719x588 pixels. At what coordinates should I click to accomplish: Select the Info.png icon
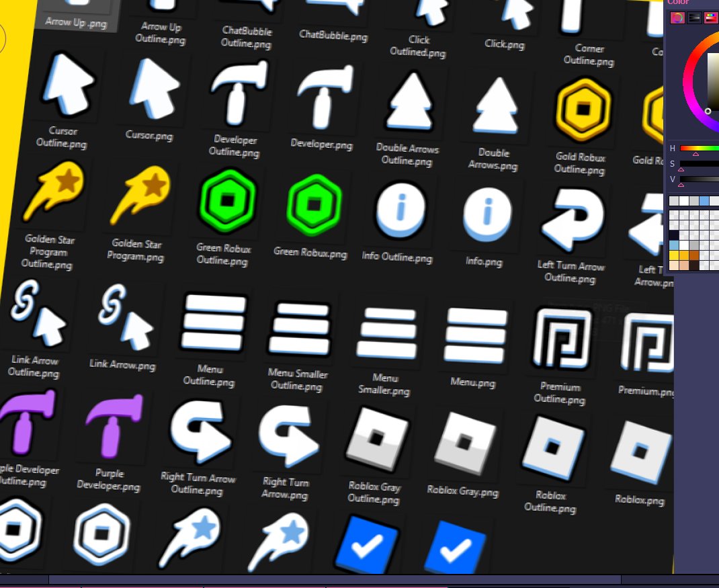(487, 214)
